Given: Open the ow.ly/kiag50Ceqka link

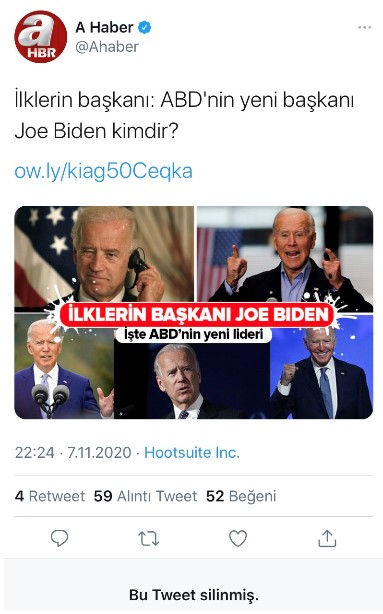Looking at the screenshot, I should pos(103,172).
